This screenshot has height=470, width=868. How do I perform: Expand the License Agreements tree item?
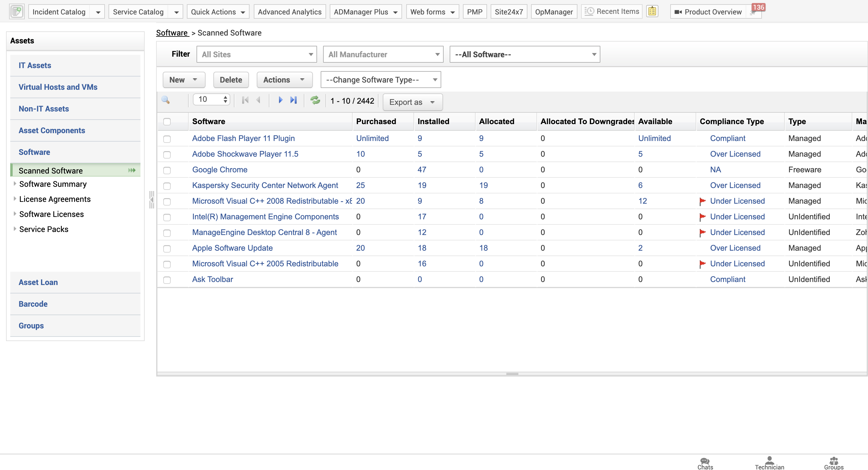(15, 199)
